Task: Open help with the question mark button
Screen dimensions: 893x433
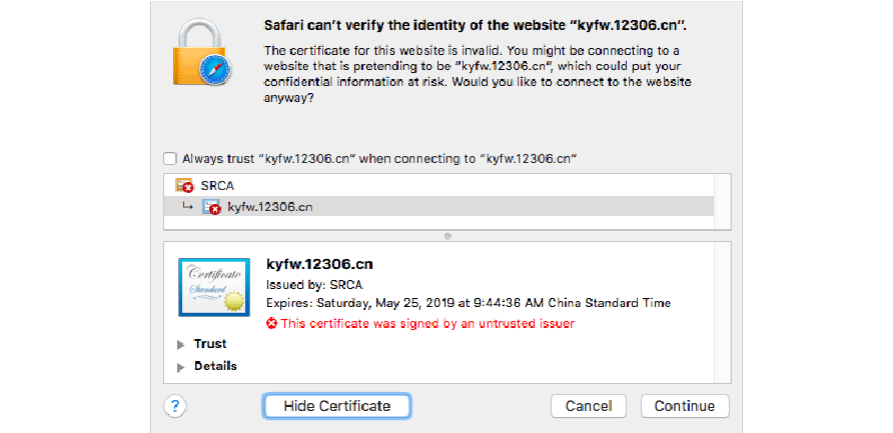Action: [x=175, y=406]
